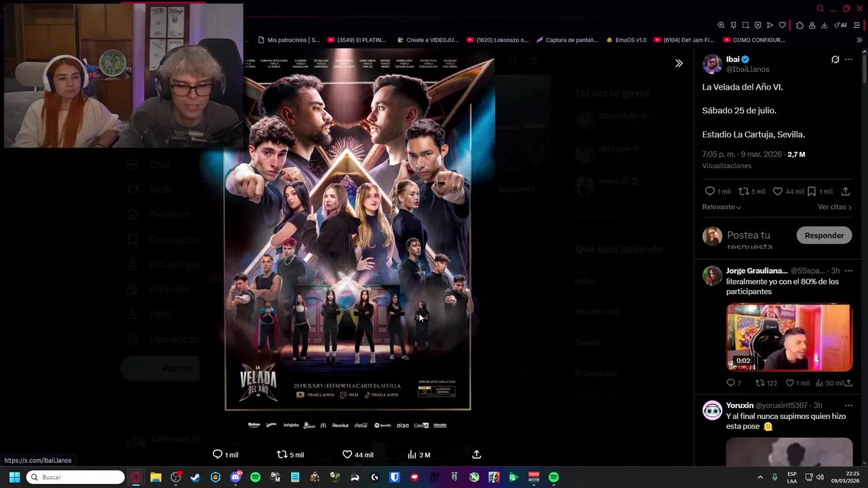Open Ibai profile avatar in tweet panel
The image size is (868, 488).
pos(712,64)
